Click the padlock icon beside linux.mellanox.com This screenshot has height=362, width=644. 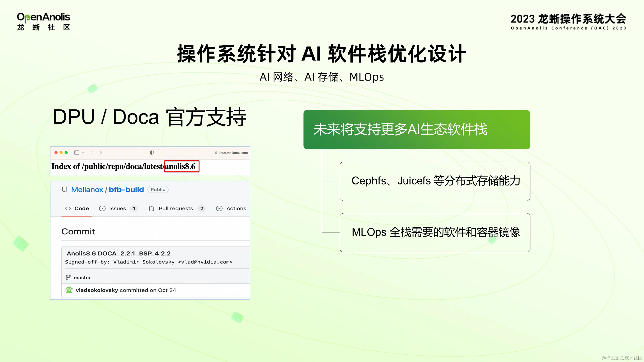216,153
